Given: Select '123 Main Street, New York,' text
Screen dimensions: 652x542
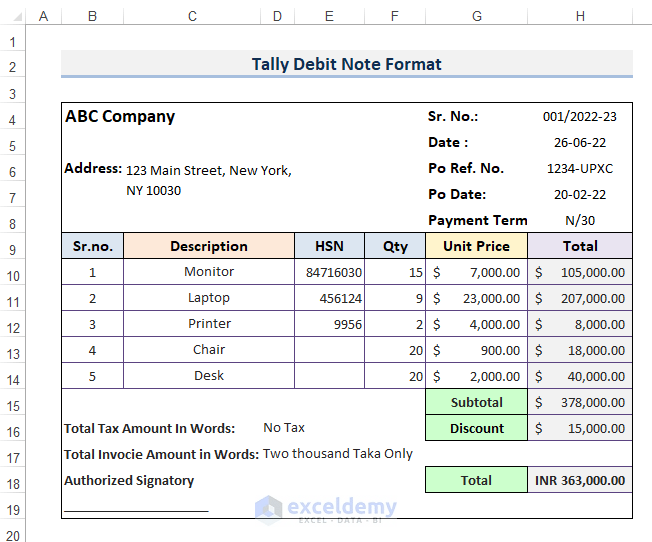Looking at the screenshot, I should tap(209, 171).
